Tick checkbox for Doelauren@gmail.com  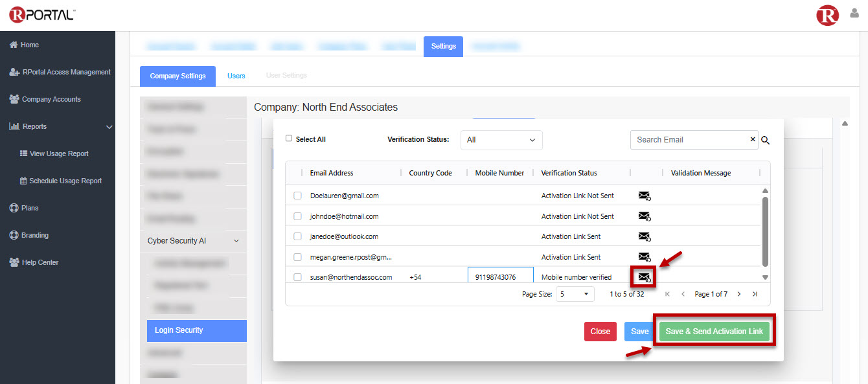click(x=297, y=196)
